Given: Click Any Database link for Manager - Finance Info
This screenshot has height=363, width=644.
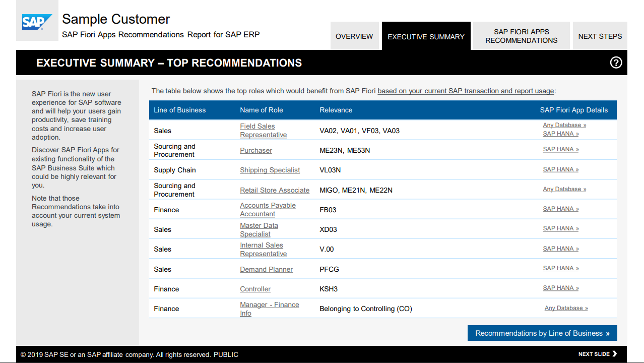Looking at the screenshot, I should pyautogui.click(x=566, y=308).
